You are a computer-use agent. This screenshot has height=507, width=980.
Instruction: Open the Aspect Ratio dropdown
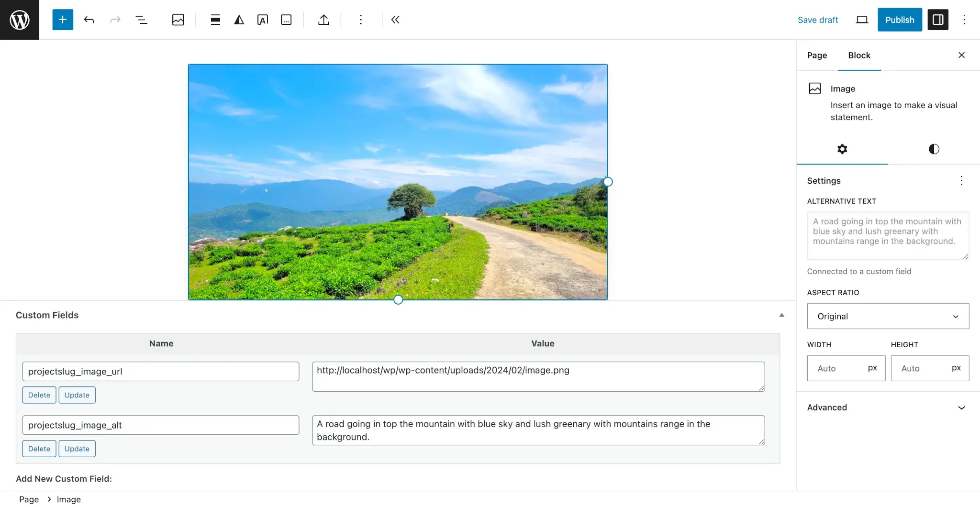pyautogui.click(x=888, y=316)
